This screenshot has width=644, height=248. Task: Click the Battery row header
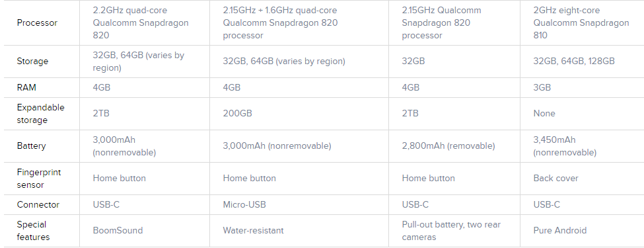pyautogui.click(x=31, y=146)
